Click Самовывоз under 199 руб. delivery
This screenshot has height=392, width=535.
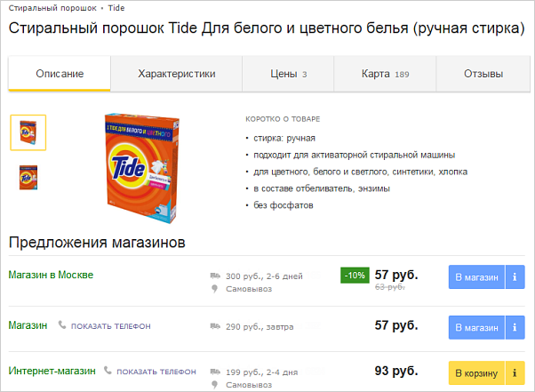[x=249, y=385]
